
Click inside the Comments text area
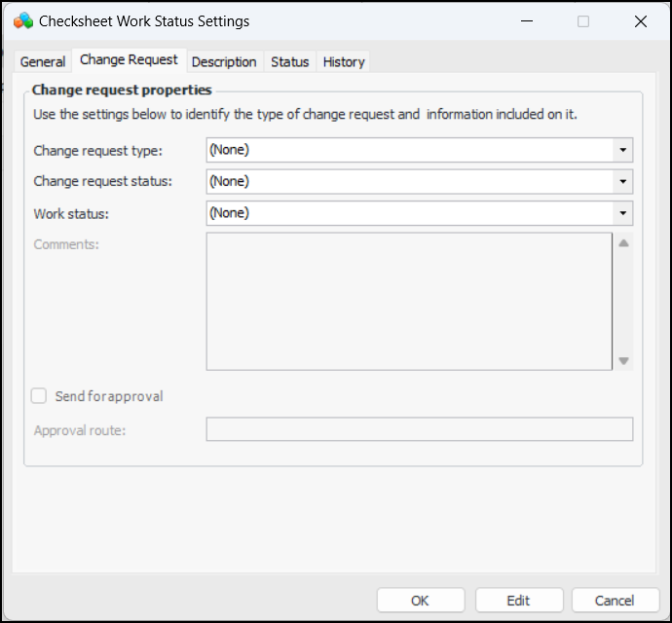coord(408,301)
